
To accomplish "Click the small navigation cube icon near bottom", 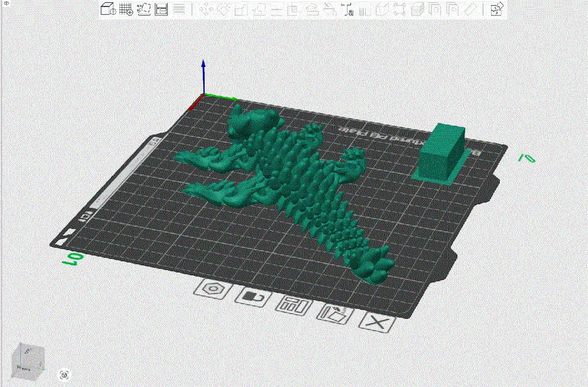I will pyautogui.click(x=64, y=375).
